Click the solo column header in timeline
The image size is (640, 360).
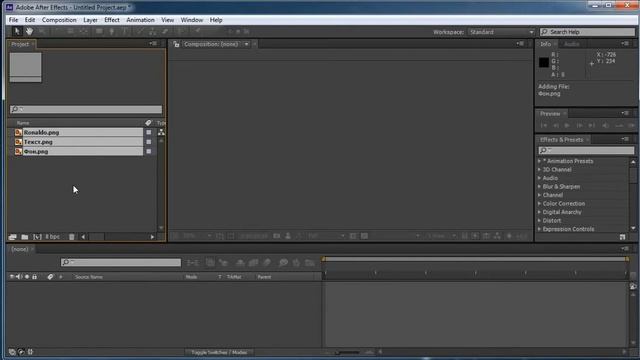pyautogui.click(x=27, y=277)
